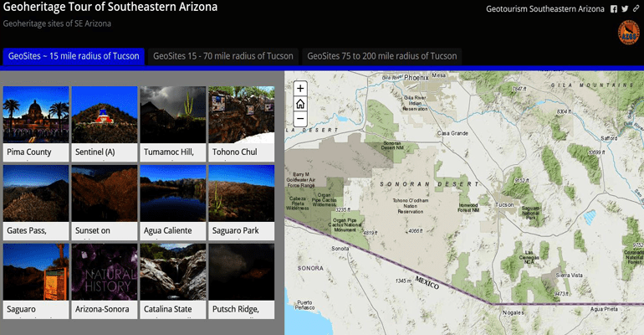Image resolution: width=644 pixels, height=335 pixels.
Task: Share the tour on Facebook
Action: 614,9
